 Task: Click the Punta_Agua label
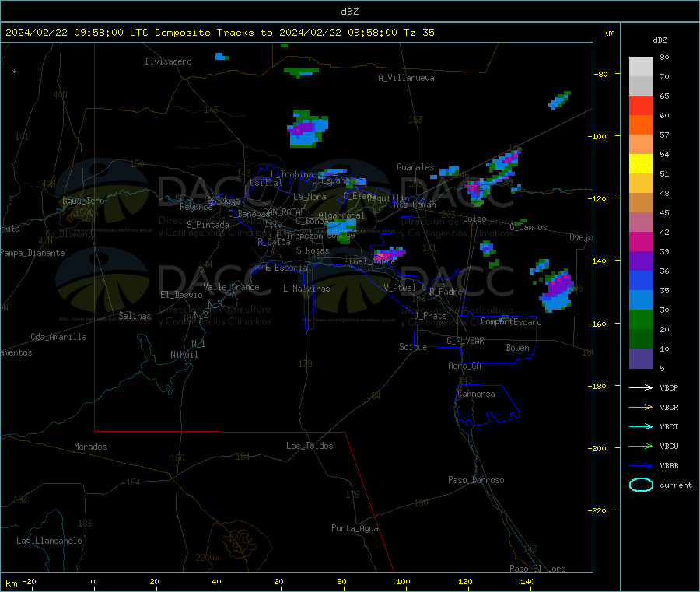[x=355, y=528]
